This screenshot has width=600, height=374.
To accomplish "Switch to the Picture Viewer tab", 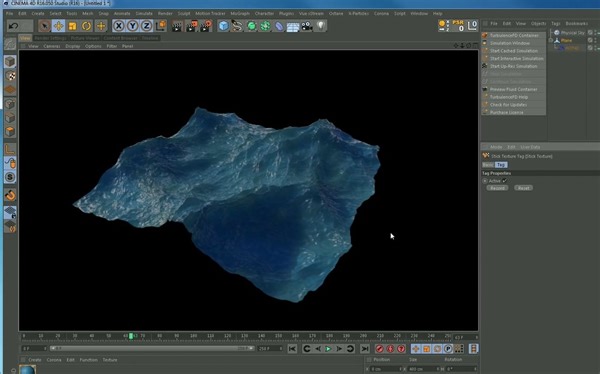I will 85,38.
